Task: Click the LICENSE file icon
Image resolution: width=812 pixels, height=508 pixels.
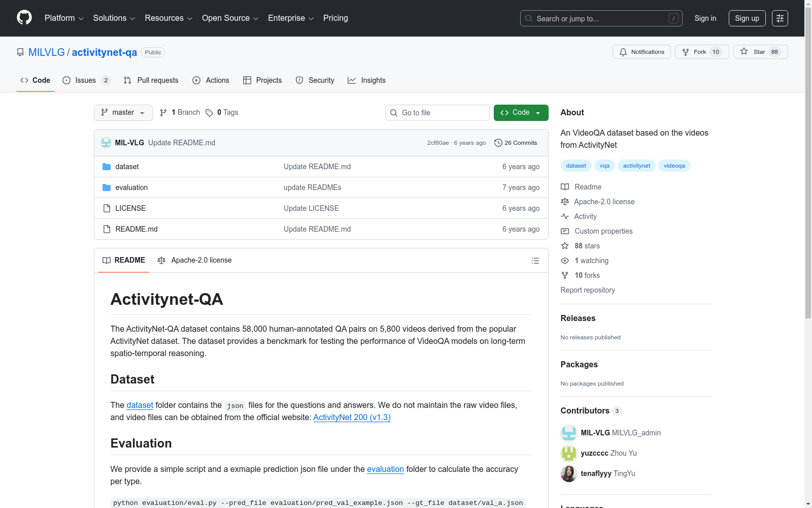Action: (x=107, y=208)
